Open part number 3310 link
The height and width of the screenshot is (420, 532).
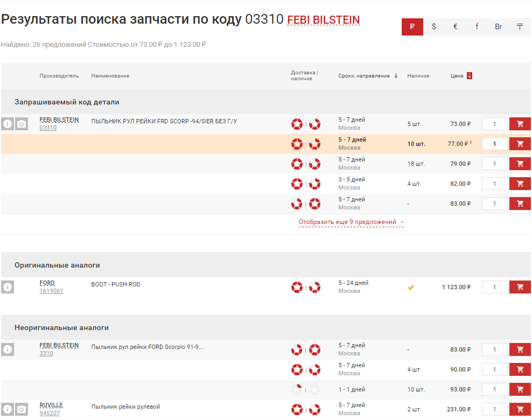46,354
